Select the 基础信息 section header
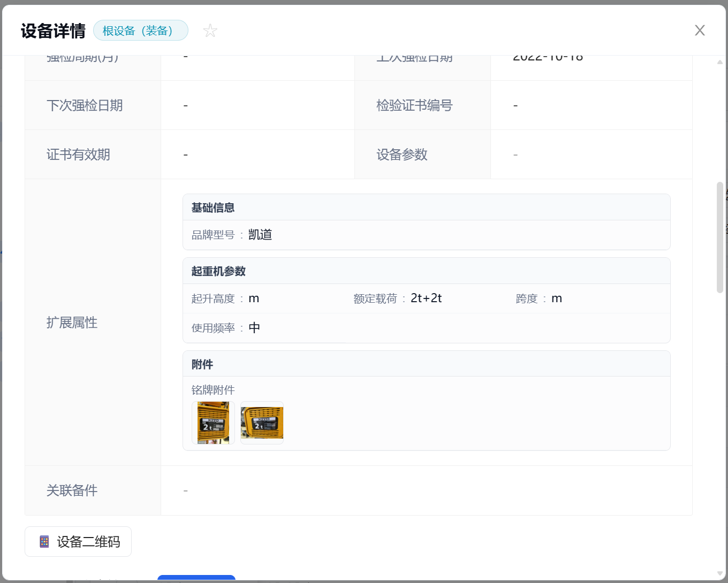 click(427, 208)
